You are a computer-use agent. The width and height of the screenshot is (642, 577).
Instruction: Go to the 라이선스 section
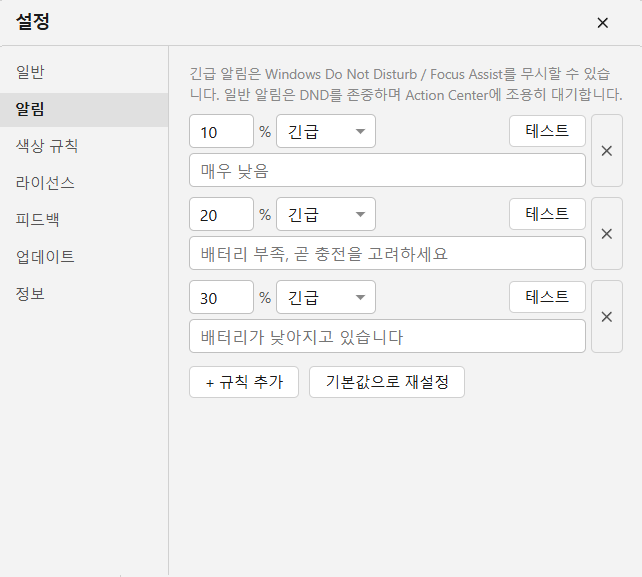84,183
